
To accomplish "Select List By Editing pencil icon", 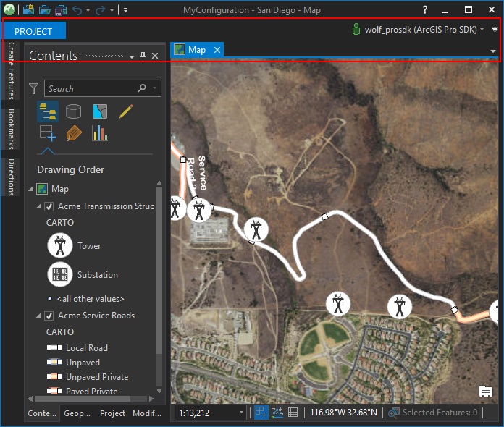I will click(126, 111).
